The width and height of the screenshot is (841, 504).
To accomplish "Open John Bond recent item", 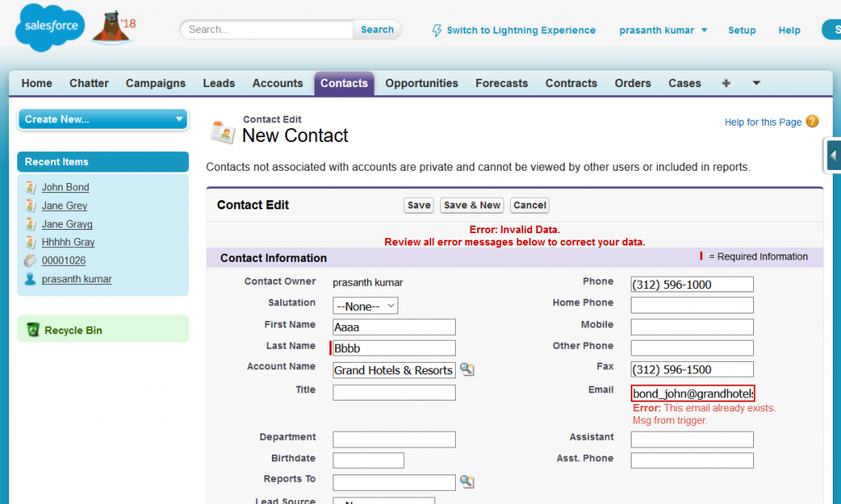I will pos(66,187).
